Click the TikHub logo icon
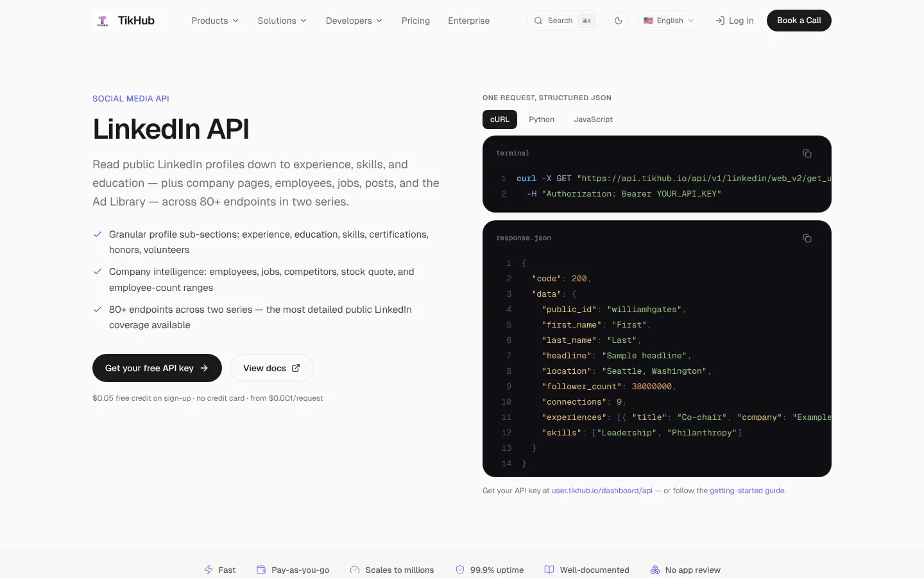Viewport: 924px width, 578px height. 103,21
